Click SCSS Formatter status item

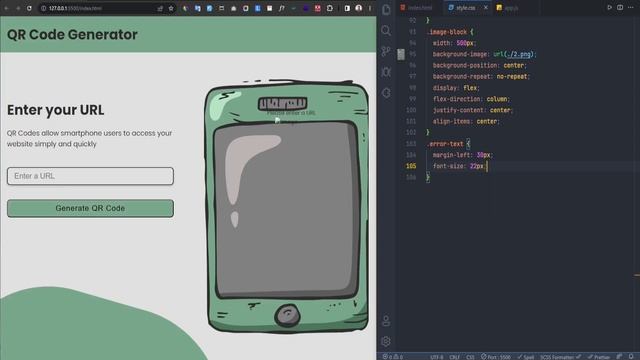click(x=560, y=357)
